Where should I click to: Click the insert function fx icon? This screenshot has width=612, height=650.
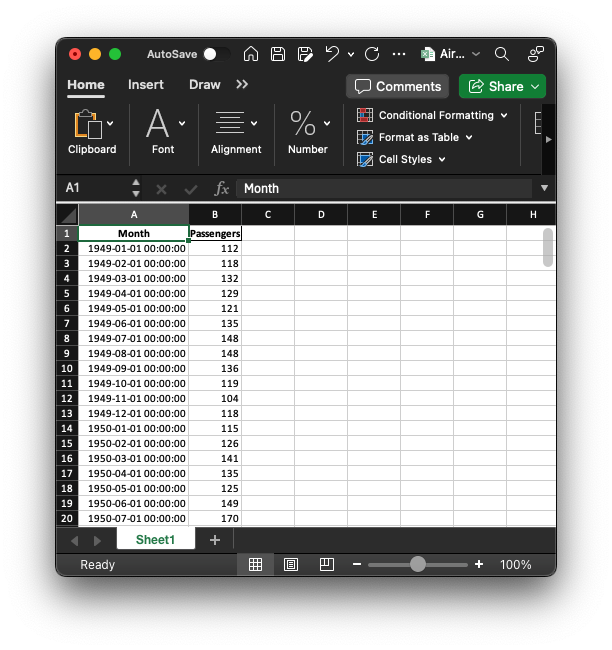point(222,188)
